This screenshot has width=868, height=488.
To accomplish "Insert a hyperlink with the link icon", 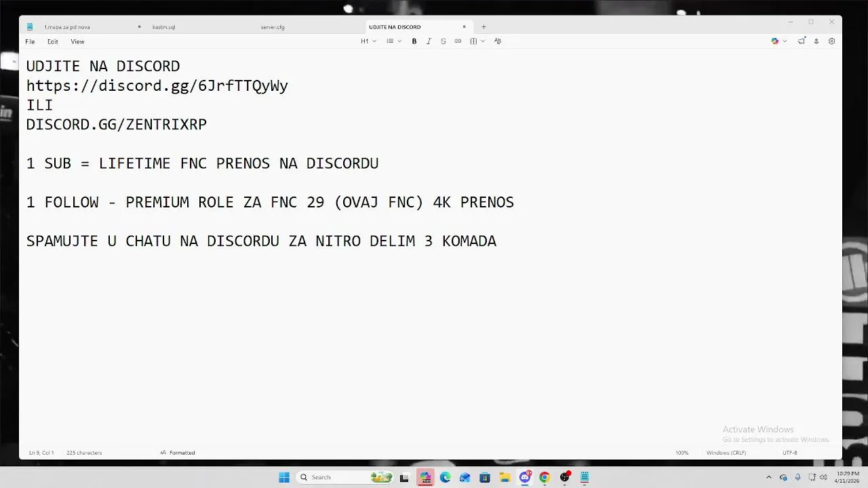I will 458,41.
